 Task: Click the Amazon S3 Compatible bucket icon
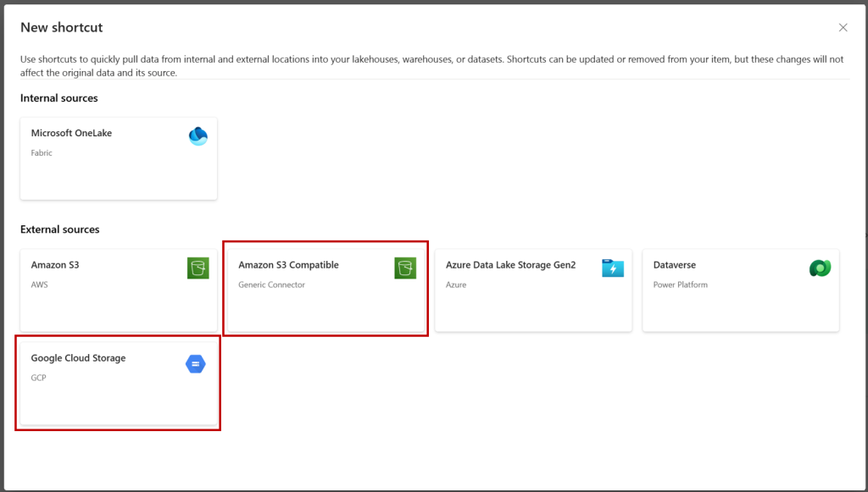pyautogui.click(x=405, y=268)
